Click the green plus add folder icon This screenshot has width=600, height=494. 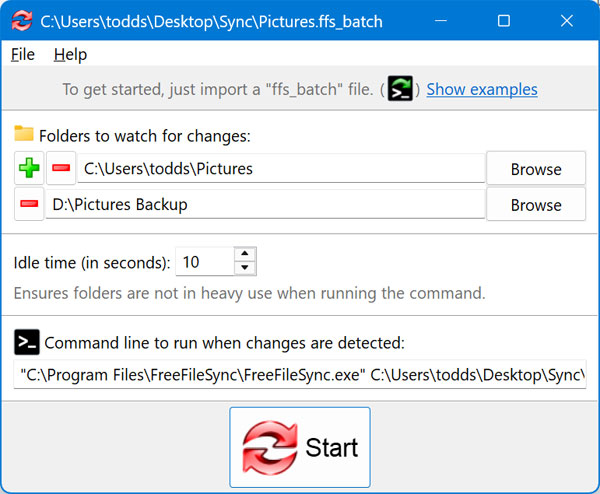click(29, 168)
